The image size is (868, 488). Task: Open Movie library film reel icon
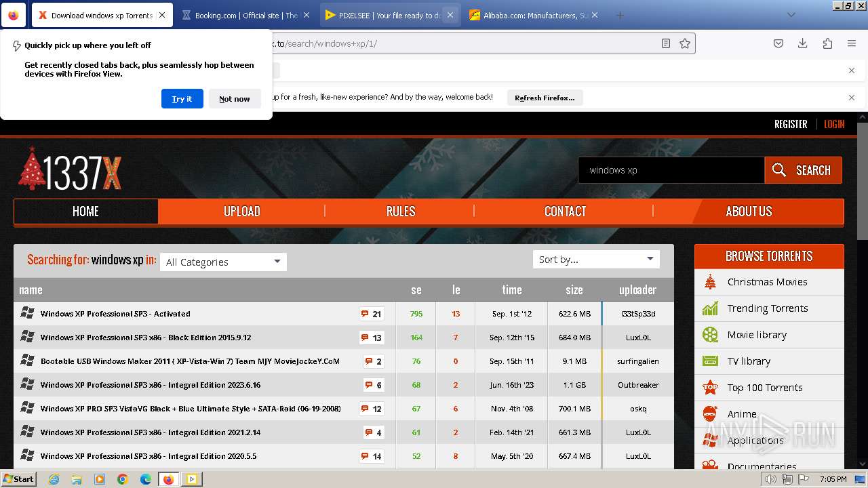pos(710,335)
